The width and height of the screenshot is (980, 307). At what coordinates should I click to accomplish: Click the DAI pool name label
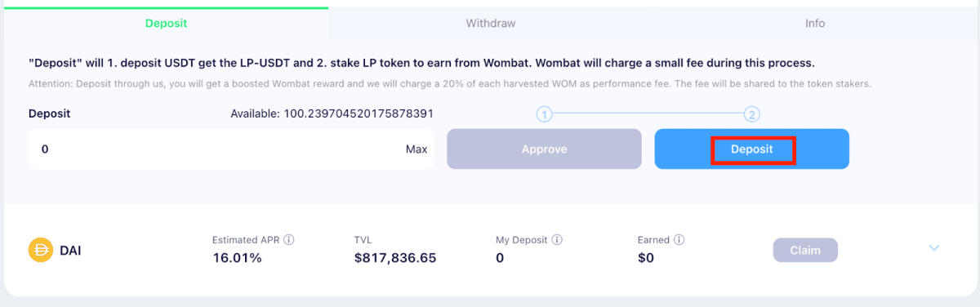tap(69, 251)
